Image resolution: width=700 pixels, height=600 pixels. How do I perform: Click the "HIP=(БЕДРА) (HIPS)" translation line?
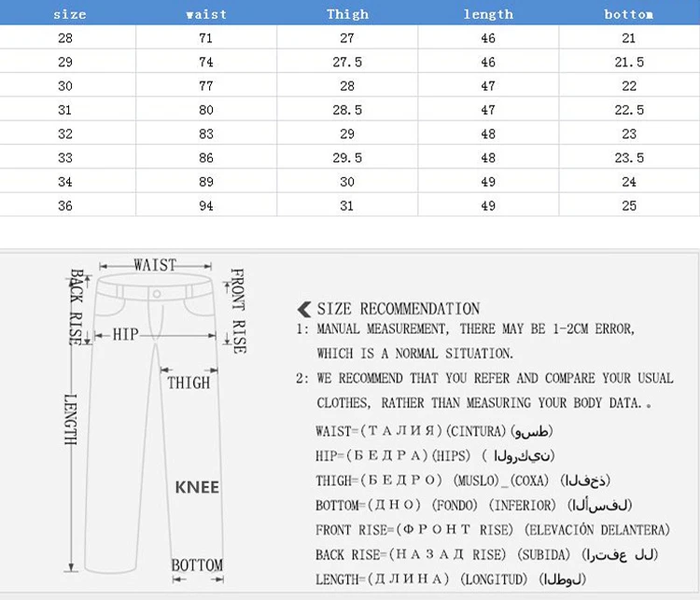point(435,455)
